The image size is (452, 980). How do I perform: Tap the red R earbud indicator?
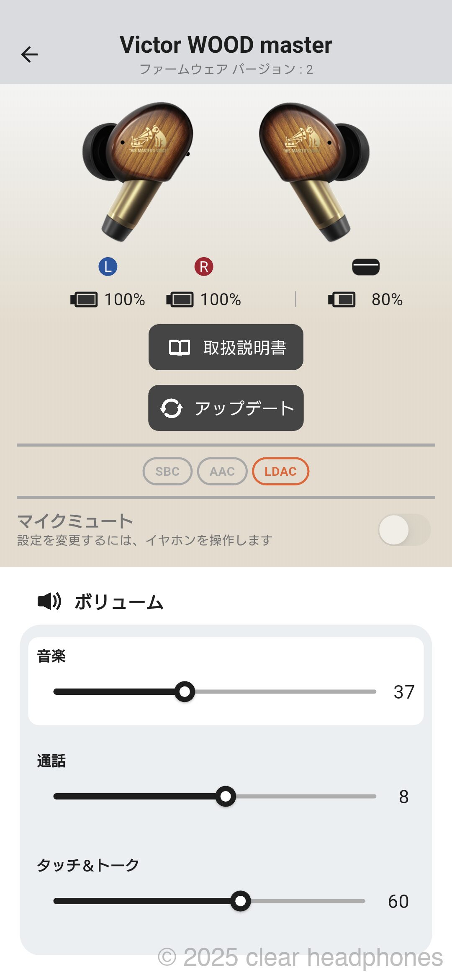(204, 267)
